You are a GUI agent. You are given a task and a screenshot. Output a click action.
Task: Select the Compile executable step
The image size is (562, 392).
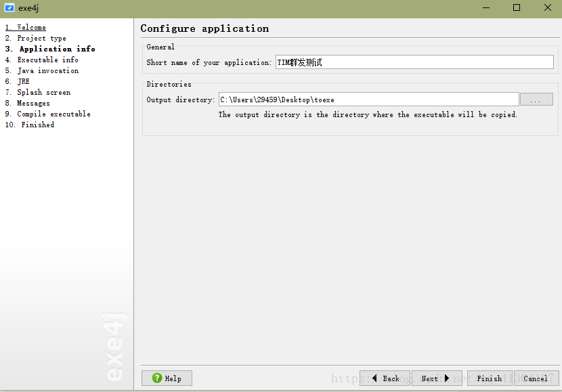tap(47, 114)
